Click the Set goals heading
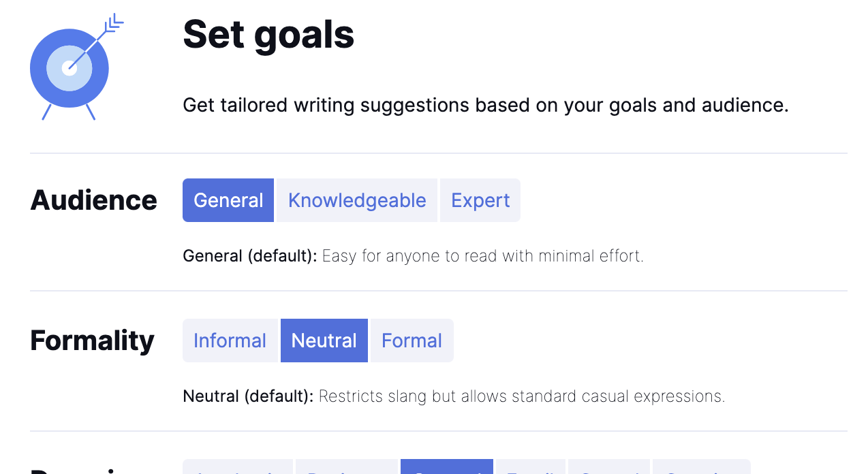The image size is (868, 474). tap(268, 34)
